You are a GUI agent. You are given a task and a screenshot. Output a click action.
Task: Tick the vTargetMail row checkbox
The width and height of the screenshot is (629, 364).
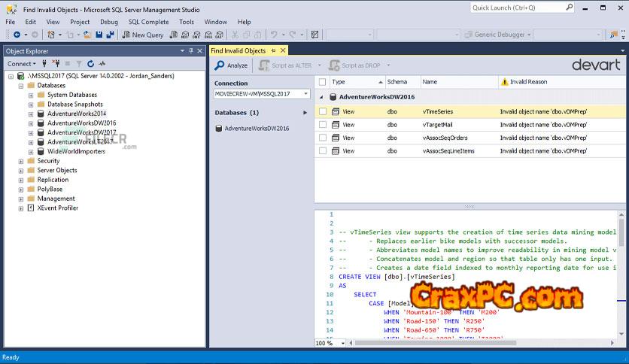(x=323, y=125)
